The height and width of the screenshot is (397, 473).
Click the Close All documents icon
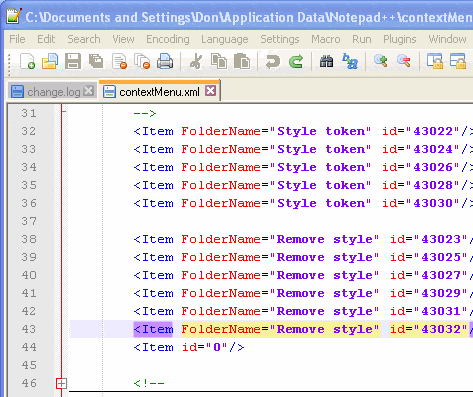coord(142,61)
